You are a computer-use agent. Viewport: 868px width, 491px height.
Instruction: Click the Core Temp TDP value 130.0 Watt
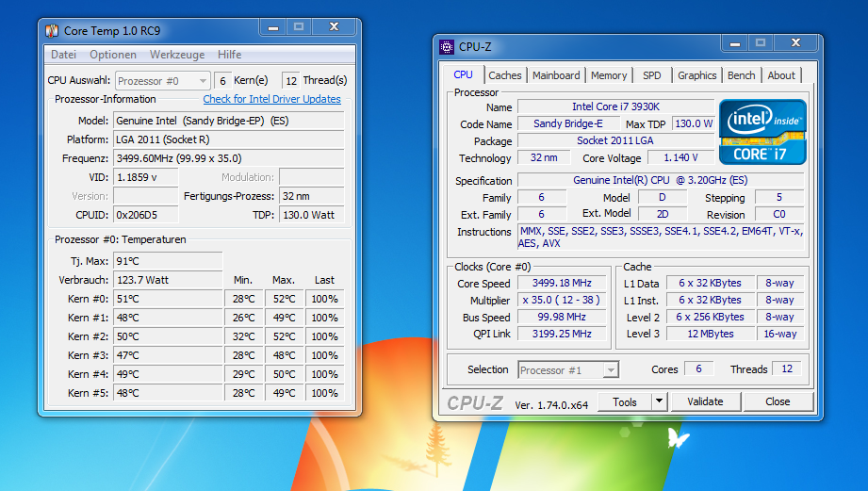pos(312,215)
